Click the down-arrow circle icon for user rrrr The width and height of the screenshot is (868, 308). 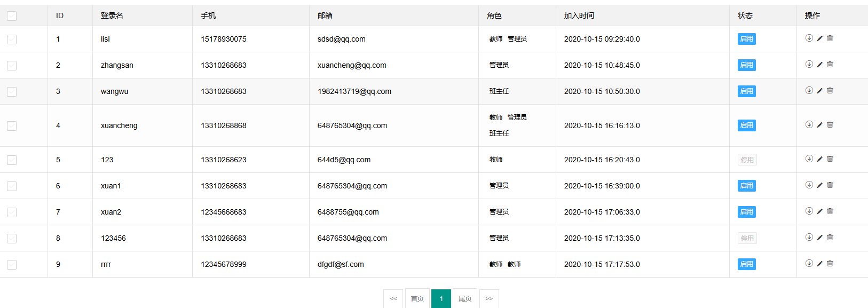click(809, 263)
